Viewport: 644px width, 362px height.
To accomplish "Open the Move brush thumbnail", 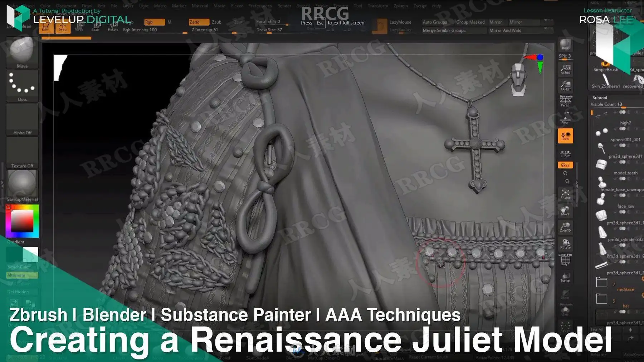I will [22, 52].
